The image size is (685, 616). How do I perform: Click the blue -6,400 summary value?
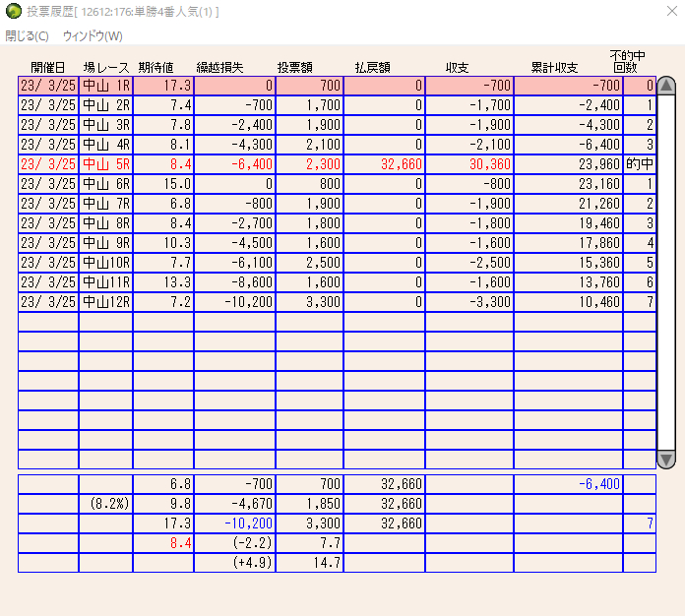(x=568, y=484)
